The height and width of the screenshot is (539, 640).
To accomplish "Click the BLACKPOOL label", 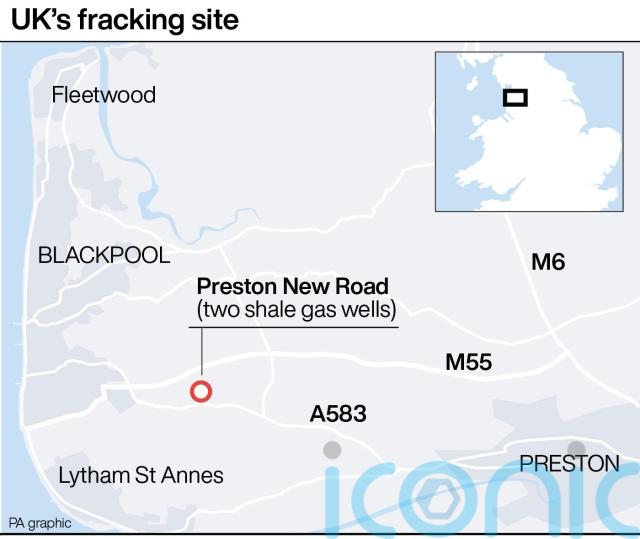I will 104,255.
